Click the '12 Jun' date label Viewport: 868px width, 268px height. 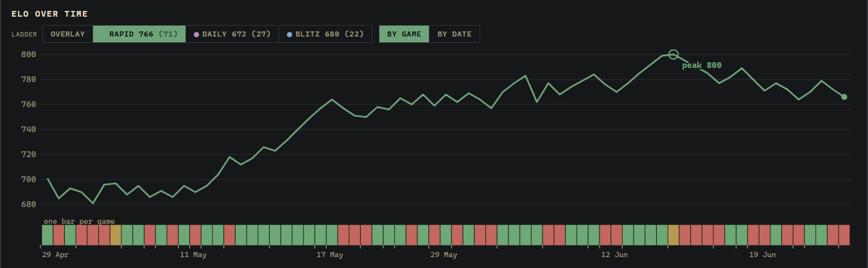click(x=614, y=255)
